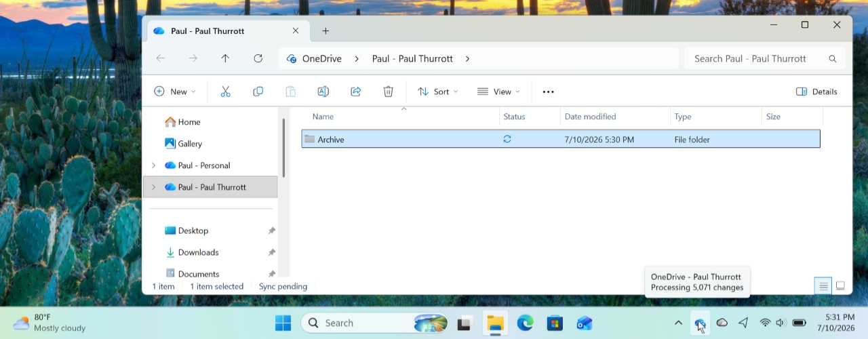Go back with the left arrow
This screenshot has height=339, width=868.
(161, 58)
